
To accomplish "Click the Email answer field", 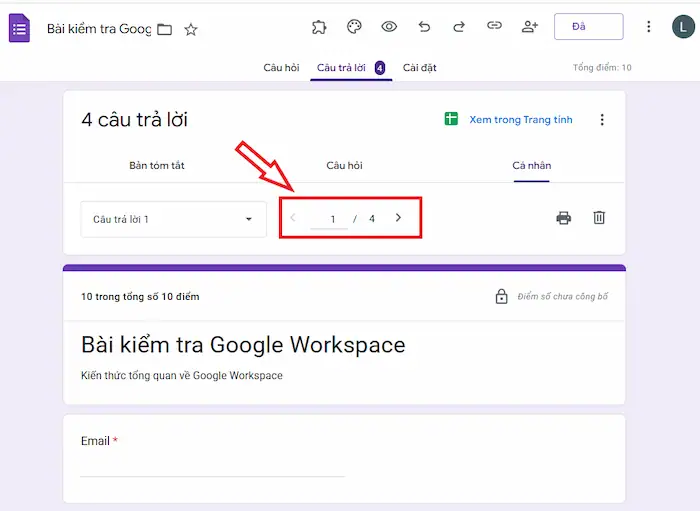I will coord(212,466).
